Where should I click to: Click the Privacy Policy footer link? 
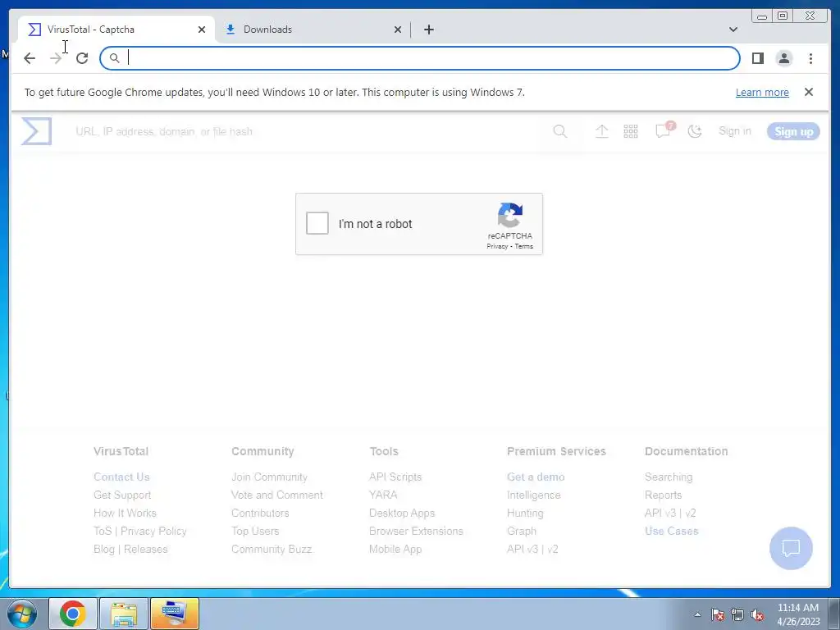pos(153,531)
